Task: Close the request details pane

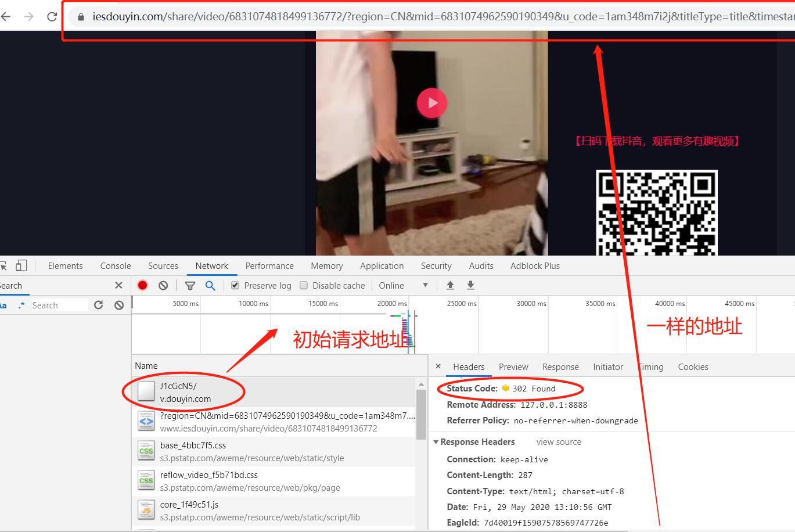Action: coord(438,366)
